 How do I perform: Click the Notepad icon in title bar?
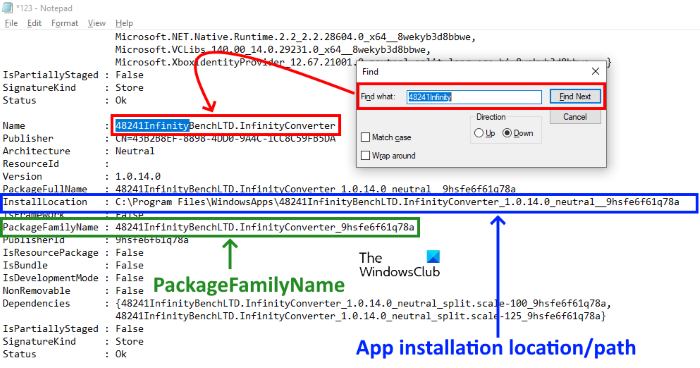point(7,8)
